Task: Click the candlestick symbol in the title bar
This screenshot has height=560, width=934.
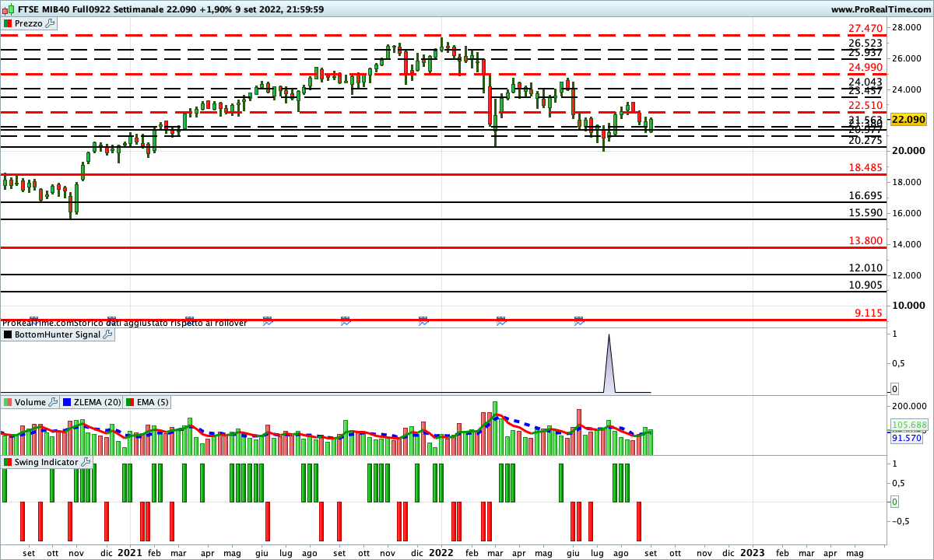Action: pos(7,9)
